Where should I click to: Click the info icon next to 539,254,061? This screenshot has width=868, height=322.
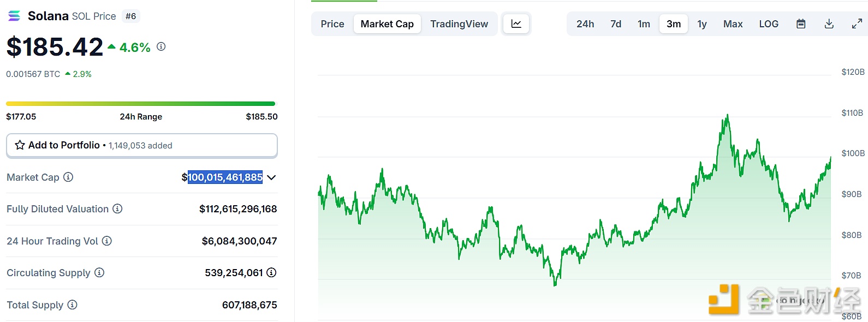271,272
